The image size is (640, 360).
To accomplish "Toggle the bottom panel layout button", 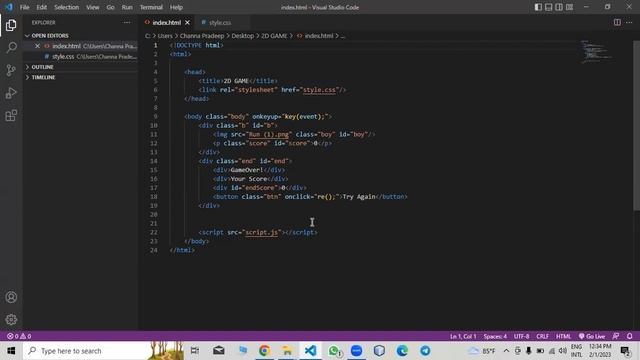I will 549,7.
